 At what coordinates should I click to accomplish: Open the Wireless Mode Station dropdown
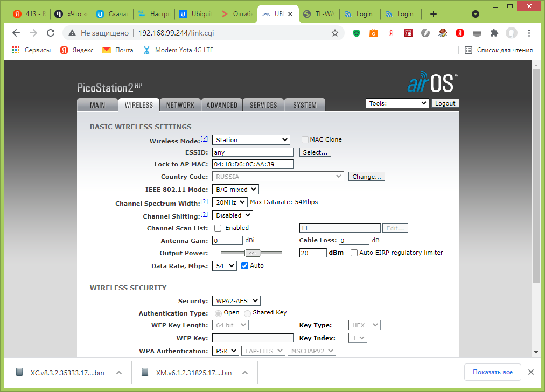tap(251, 139)
